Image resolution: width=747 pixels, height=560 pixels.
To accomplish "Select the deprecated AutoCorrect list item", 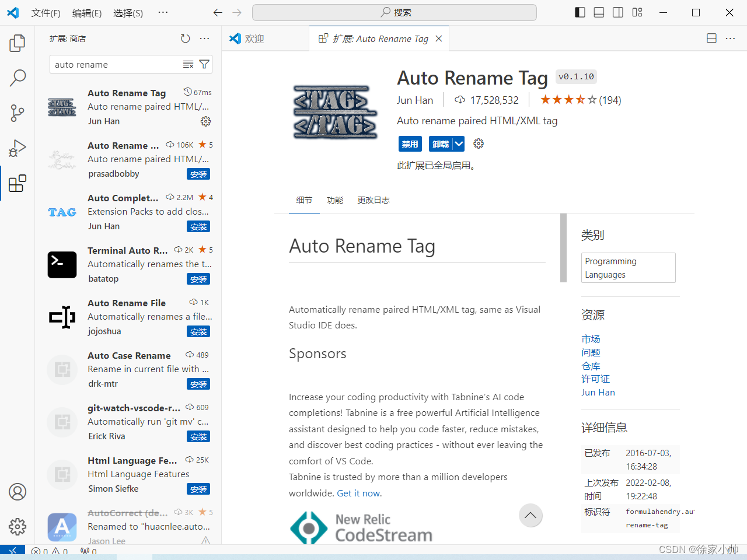I will tap(128, 526).
